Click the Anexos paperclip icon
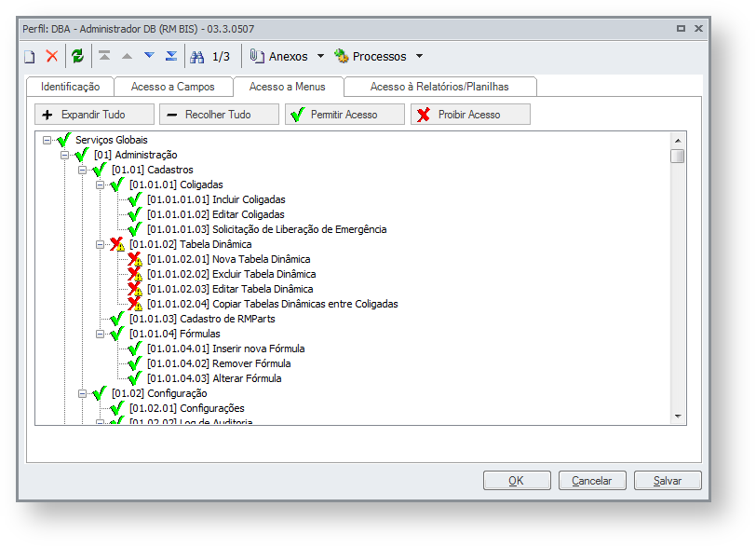This screenshot has height=547, width=756. point(257,56)
